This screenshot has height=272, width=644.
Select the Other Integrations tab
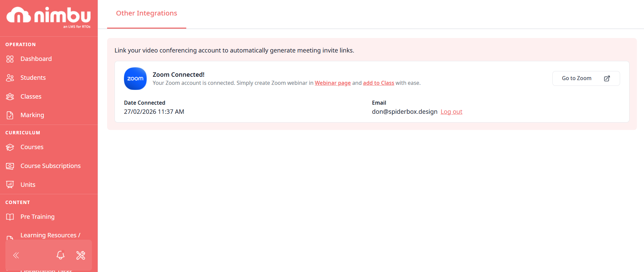click(147, 13)
